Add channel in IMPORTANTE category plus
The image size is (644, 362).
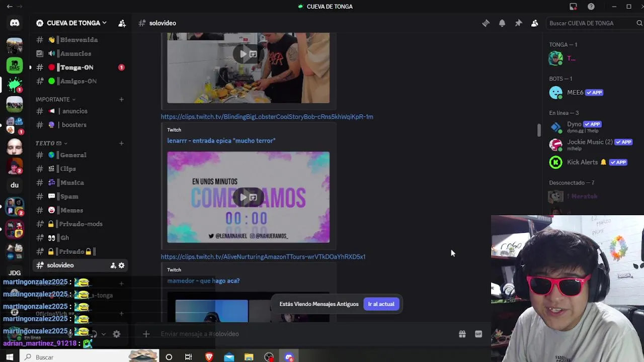[x=121, y=100]
